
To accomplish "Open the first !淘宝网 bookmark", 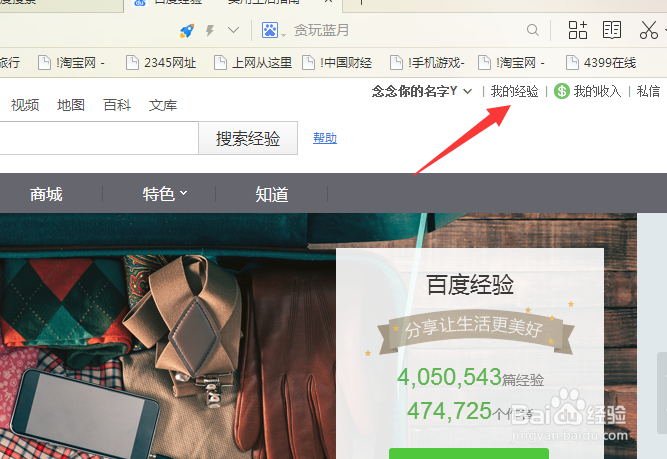I will 72,63.
